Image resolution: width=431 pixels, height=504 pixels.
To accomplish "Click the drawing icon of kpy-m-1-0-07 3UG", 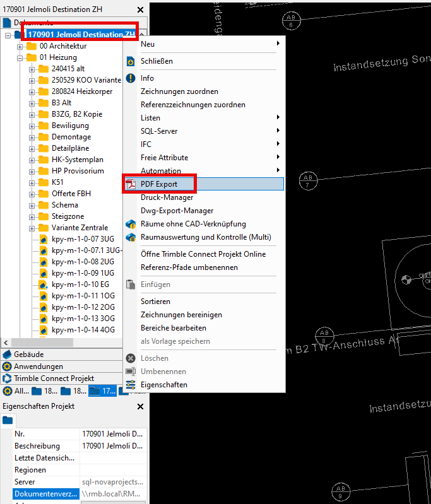I will [44, 239].
